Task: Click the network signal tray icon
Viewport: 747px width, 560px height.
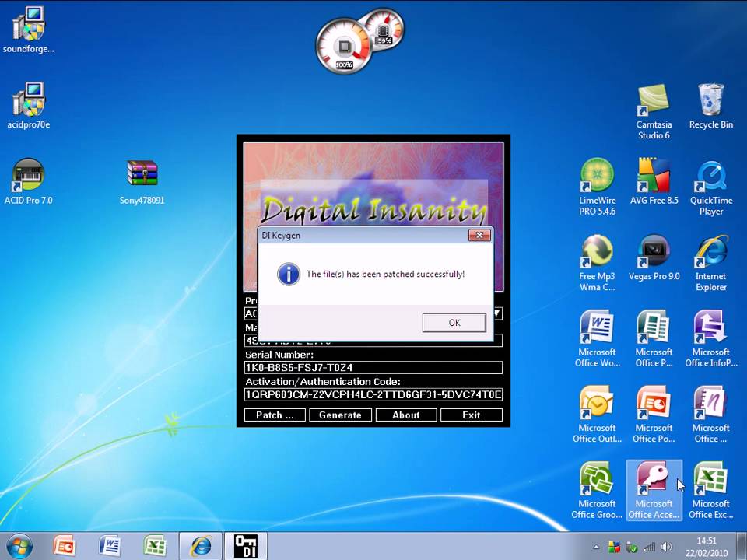Action: point(649,547)
